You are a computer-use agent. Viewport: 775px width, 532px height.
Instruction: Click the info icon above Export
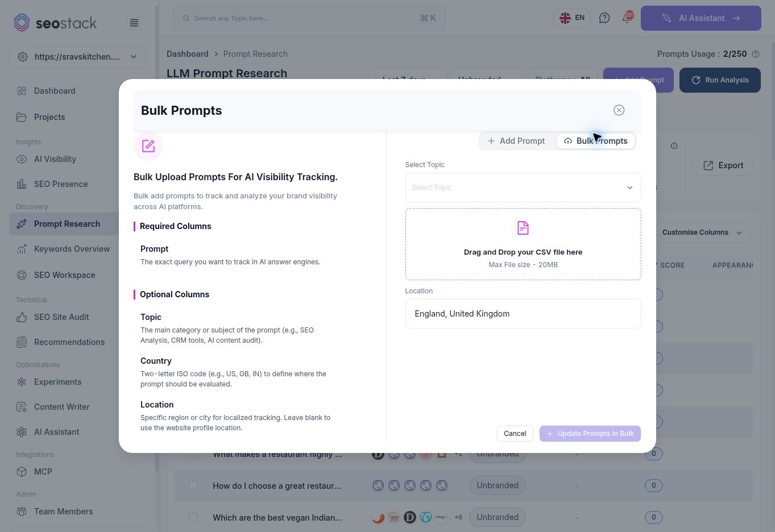pyautogui.click(x=674, y=146)
